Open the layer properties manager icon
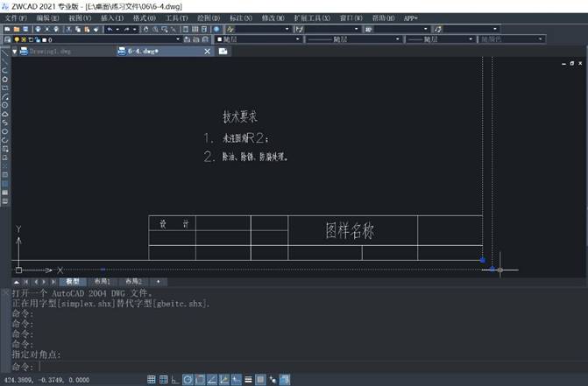588x386 pixels. (x=6, y=39)
